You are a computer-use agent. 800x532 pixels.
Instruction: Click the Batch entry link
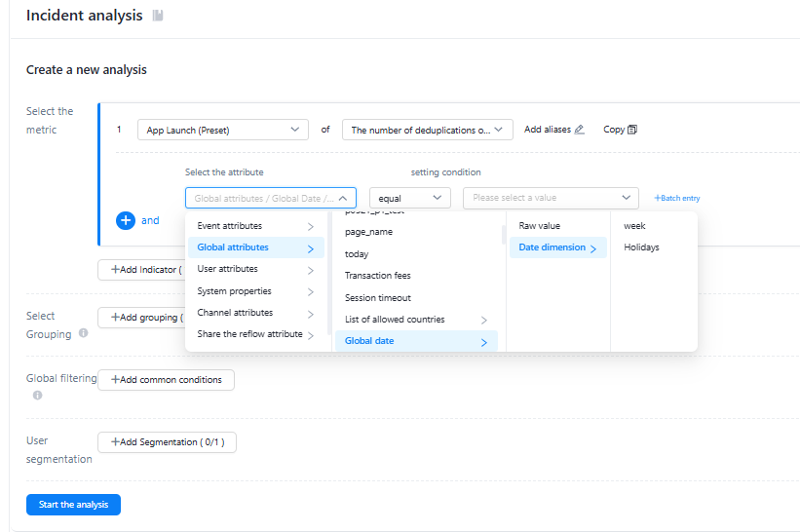[x=677, y=198]
